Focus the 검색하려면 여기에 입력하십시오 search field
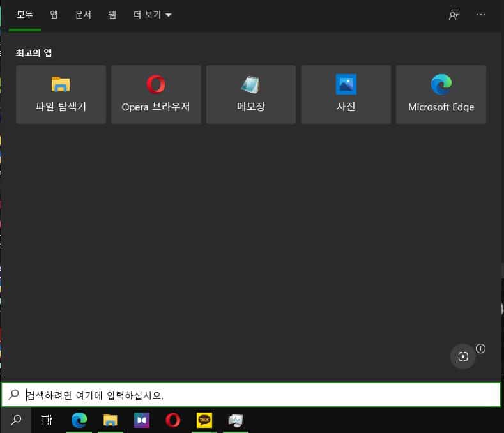Screen dimensions: 504x433 (251, 395)
